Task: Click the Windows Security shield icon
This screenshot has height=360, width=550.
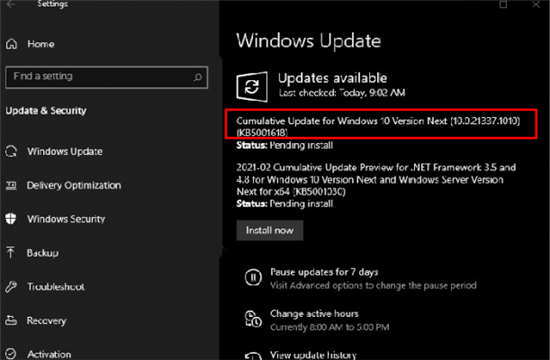Action: (11, 219)
